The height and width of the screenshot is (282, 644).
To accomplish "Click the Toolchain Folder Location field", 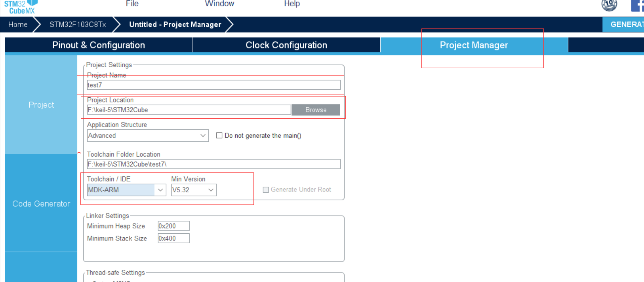I will pyautogui.click(x=214, y=164).
